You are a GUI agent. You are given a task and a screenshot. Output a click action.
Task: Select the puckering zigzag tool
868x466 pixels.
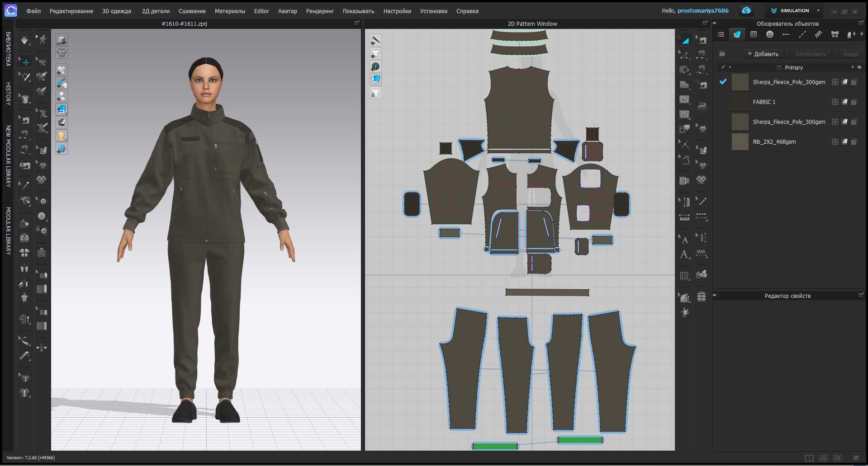click(701, 253)
